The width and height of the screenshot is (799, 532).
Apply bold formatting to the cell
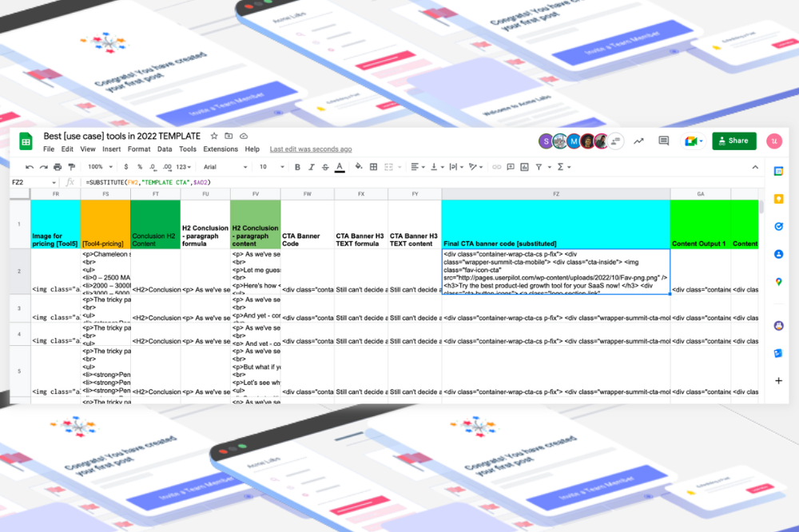coord(297,167)
